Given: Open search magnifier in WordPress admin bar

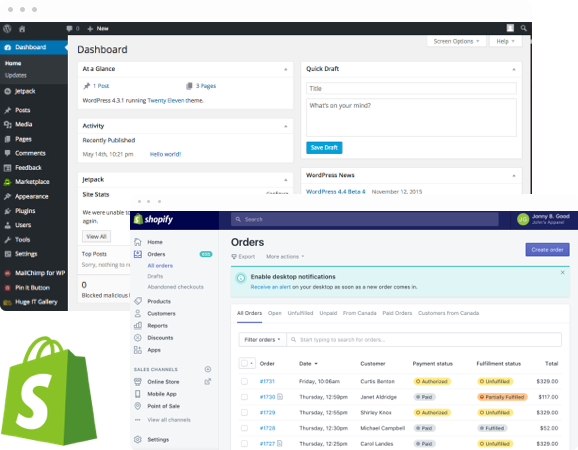Looking at the screenshot, I should [x=523, y=28].
